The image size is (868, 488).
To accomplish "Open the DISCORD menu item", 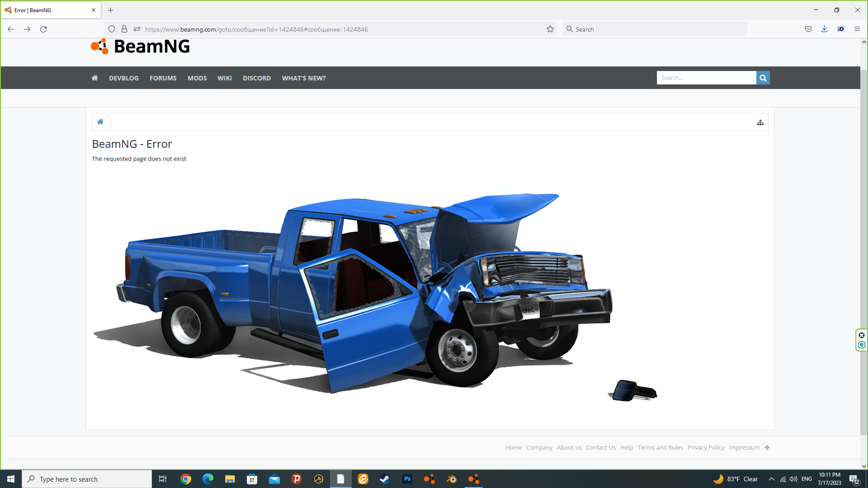I will [257, 78].
